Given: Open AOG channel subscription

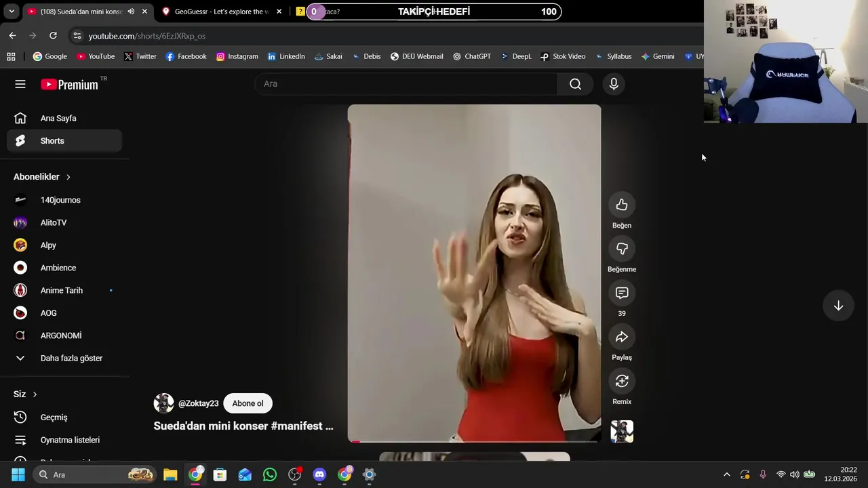Looking at the screenshot, I should [64, 313].
